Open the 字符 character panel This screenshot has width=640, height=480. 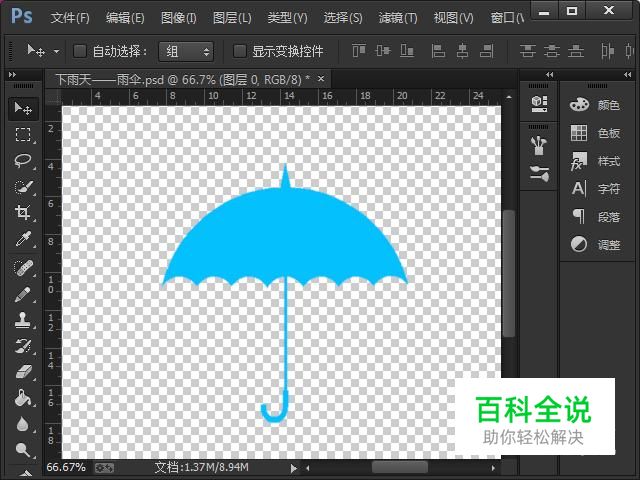click(595, 189)
